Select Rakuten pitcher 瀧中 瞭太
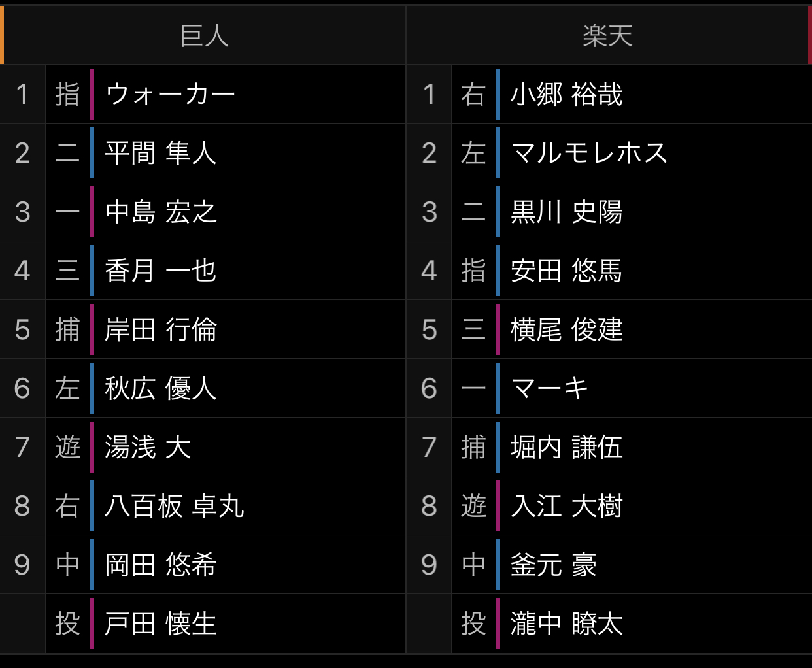 567,624
